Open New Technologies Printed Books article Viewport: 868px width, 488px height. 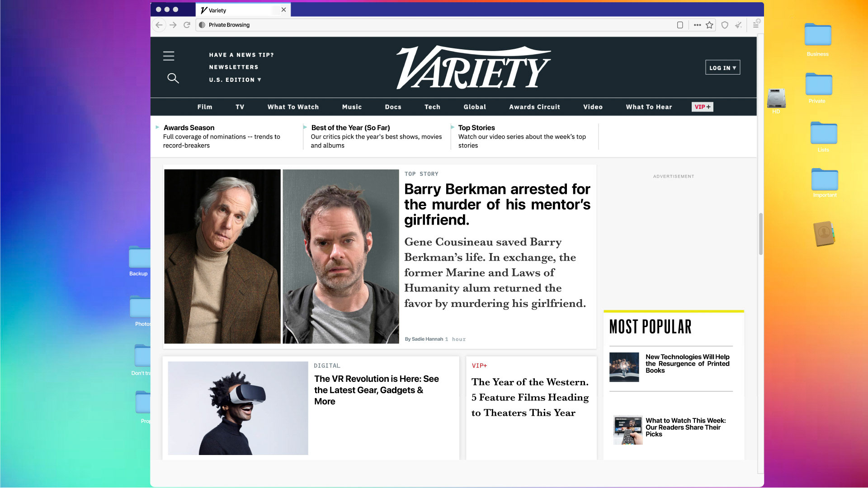tap(688, 364)
